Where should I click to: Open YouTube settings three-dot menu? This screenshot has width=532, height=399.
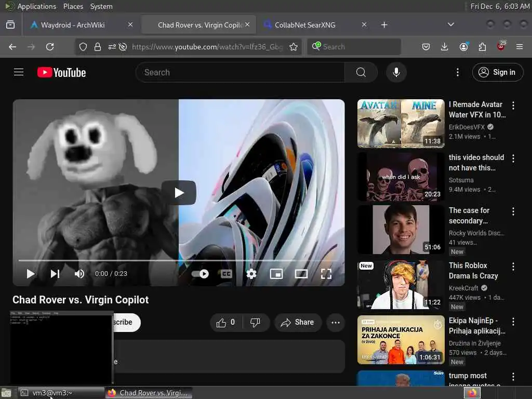[458, 72]
